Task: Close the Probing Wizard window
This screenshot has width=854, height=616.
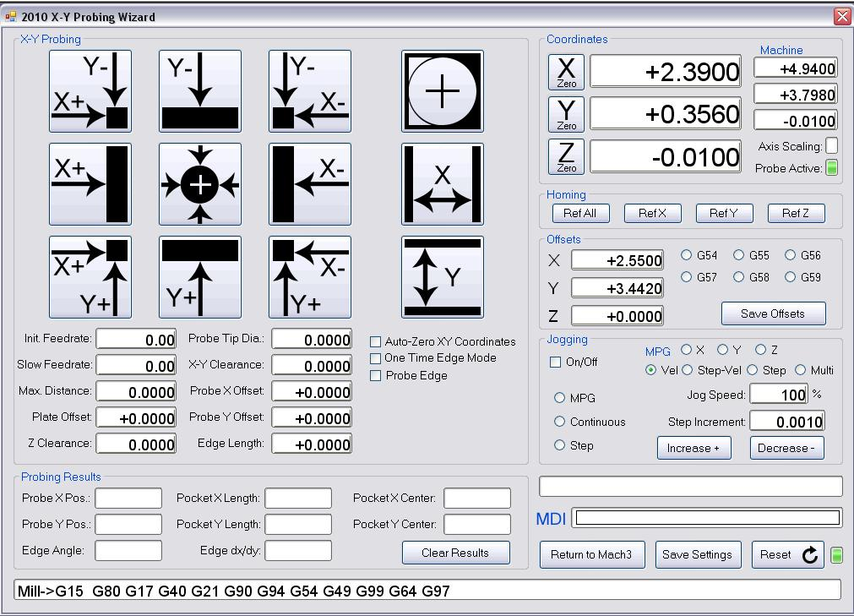Action: 842,17
